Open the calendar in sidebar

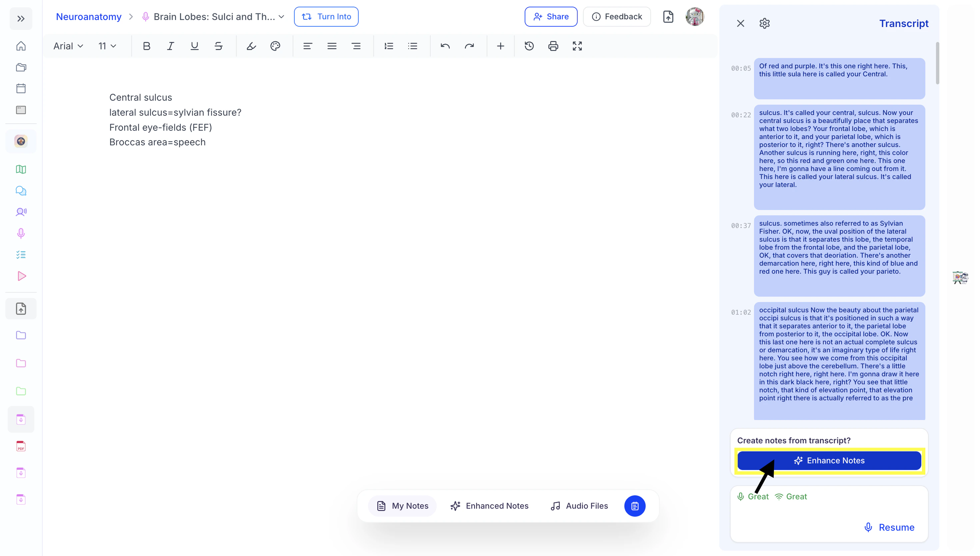click(21, 89)
